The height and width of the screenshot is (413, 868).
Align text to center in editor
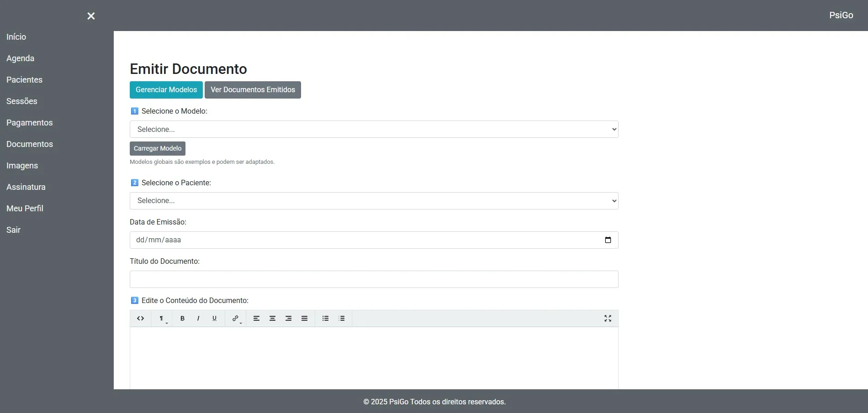(272, 319)
